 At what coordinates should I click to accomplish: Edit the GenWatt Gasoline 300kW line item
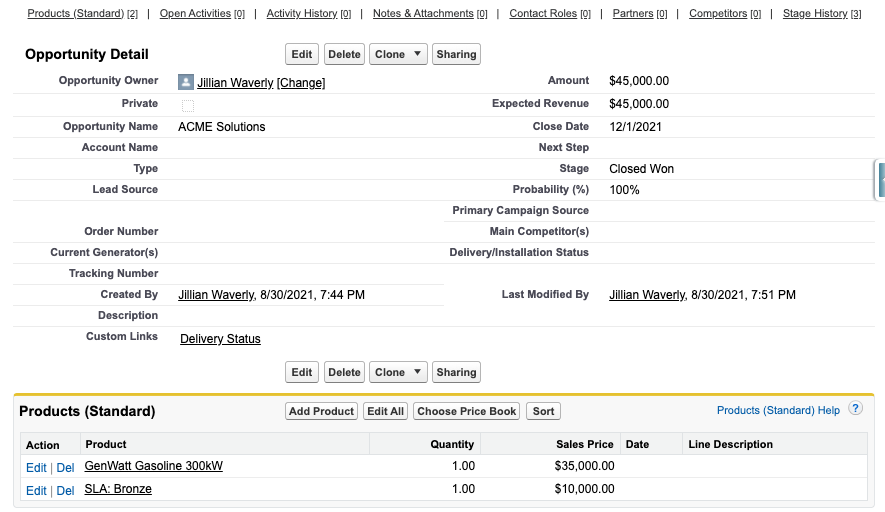point(36,467)
